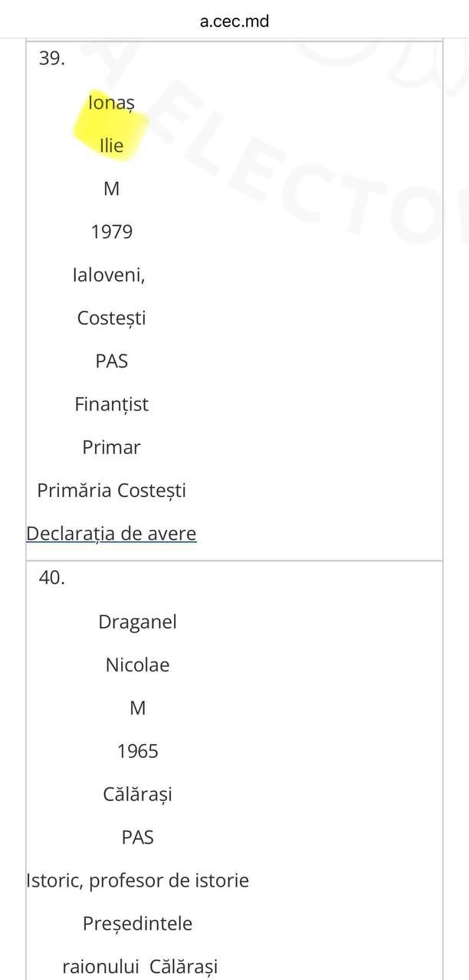Click the raionului Călărași text
Screen dimensions: 469x980
tap(139, 967)
